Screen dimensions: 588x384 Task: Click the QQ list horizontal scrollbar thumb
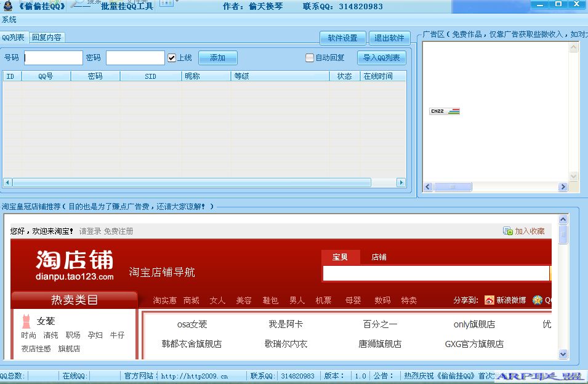tap(191, 182)
